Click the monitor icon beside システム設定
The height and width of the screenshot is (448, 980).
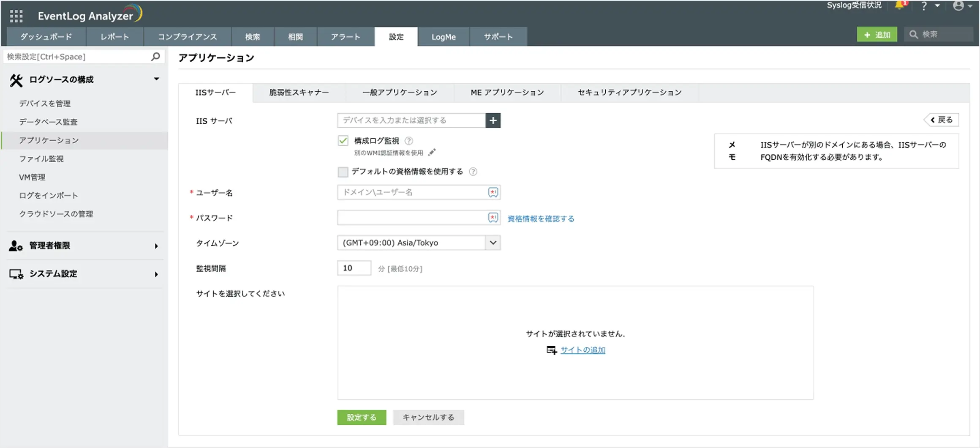point(16,274)
